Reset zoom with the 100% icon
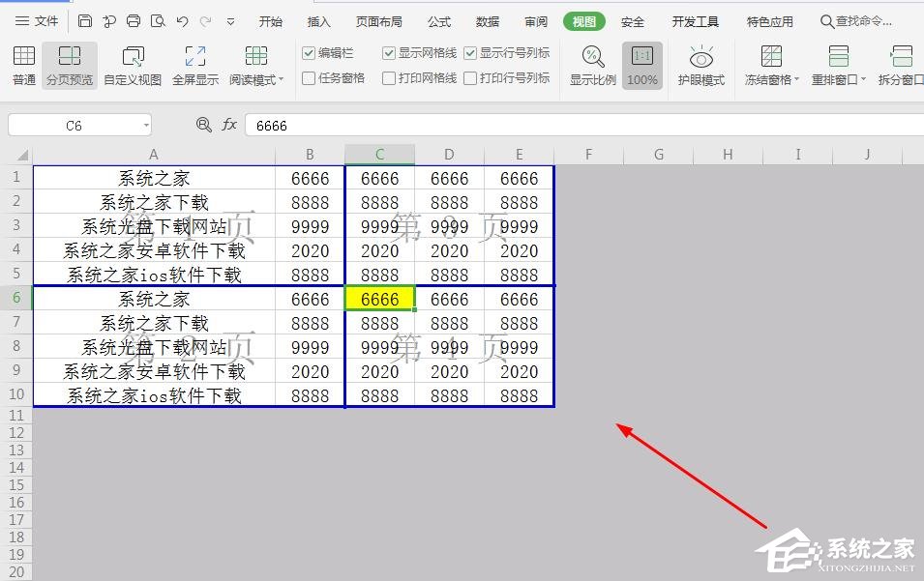Image resolution: width=924 pixels, height=581 pixels. (x=641, y=64)
